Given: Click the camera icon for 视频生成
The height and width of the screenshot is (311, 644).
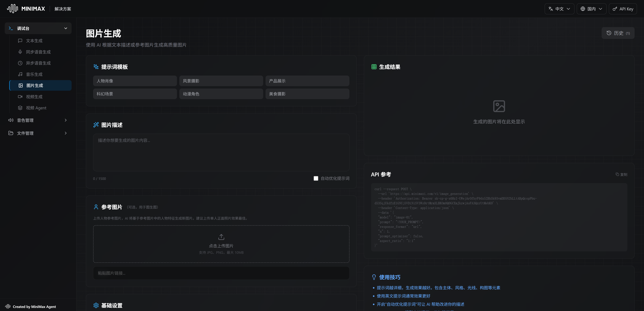Looking at the screenshot, I should point(20,97).
